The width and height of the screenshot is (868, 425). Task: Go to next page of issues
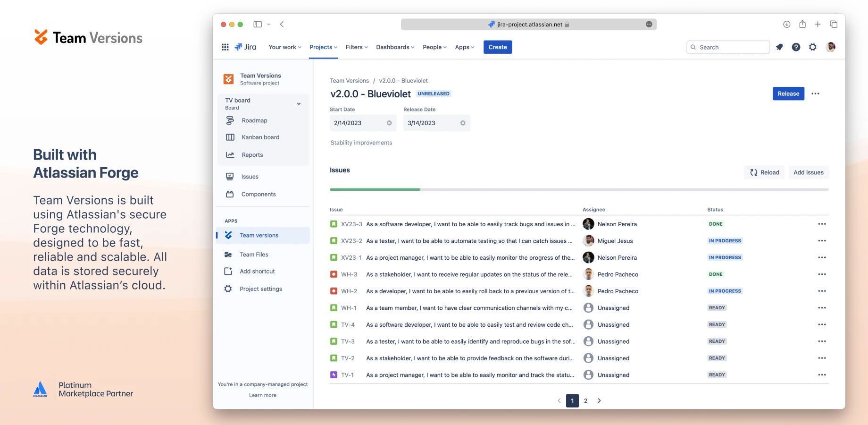point(599,401)
